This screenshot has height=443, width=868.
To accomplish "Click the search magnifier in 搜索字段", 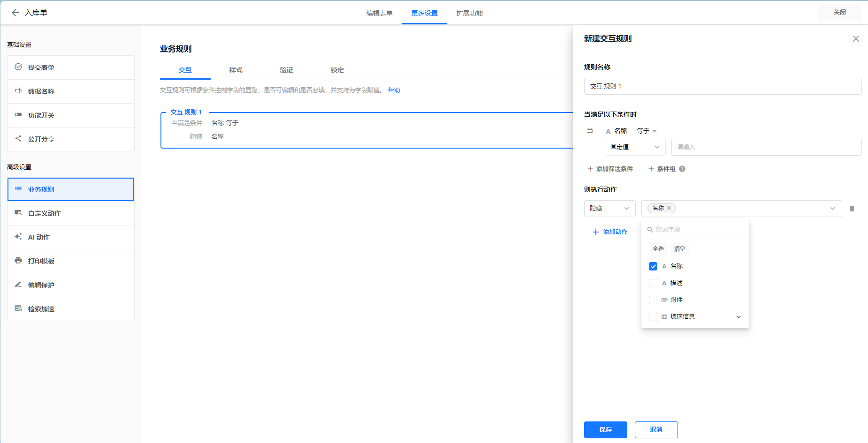I will (650, 230).
